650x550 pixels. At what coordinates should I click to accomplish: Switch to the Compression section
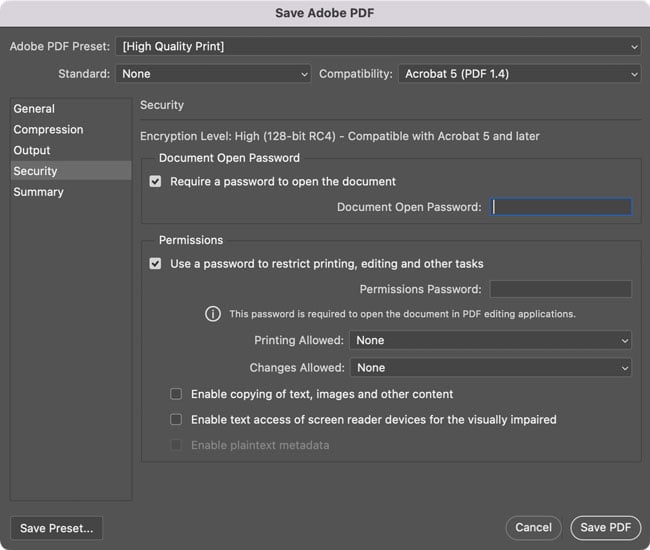click(71, 129)
